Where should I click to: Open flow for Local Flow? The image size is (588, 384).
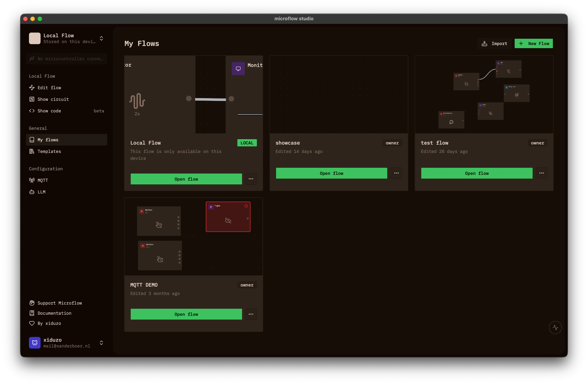(186, 179)
